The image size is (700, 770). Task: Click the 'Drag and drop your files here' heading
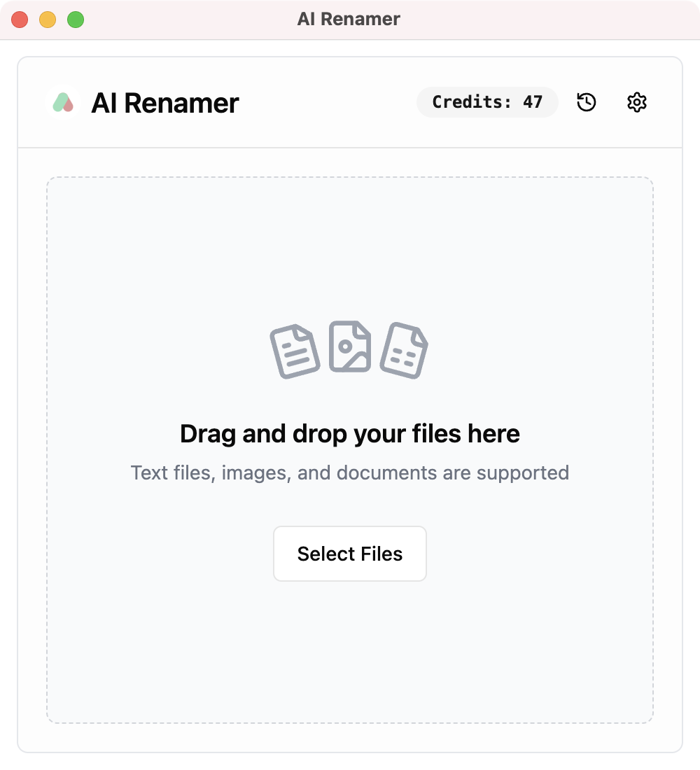pos(350,433)
